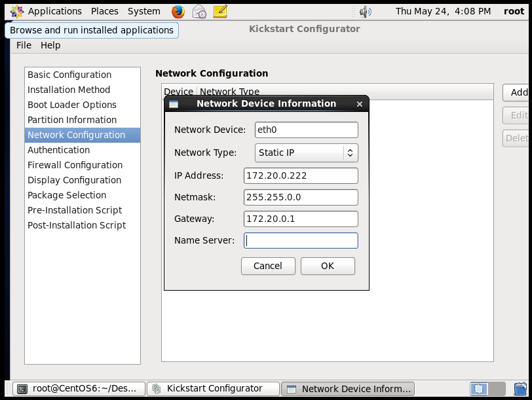Open the Help menu in Kickstart Configurator
The width and height of the screenshot is (532, 400).
50,45
